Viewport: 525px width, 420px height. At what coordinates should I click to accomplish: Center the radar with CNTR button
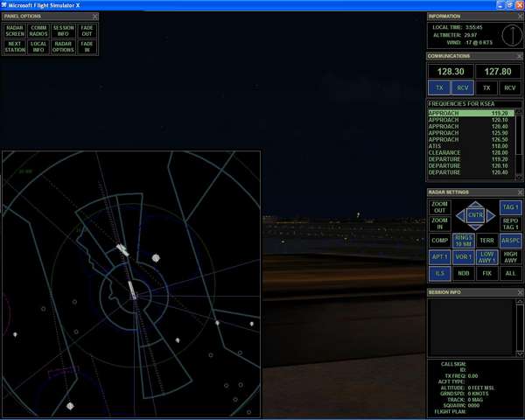tap(475, 214)
